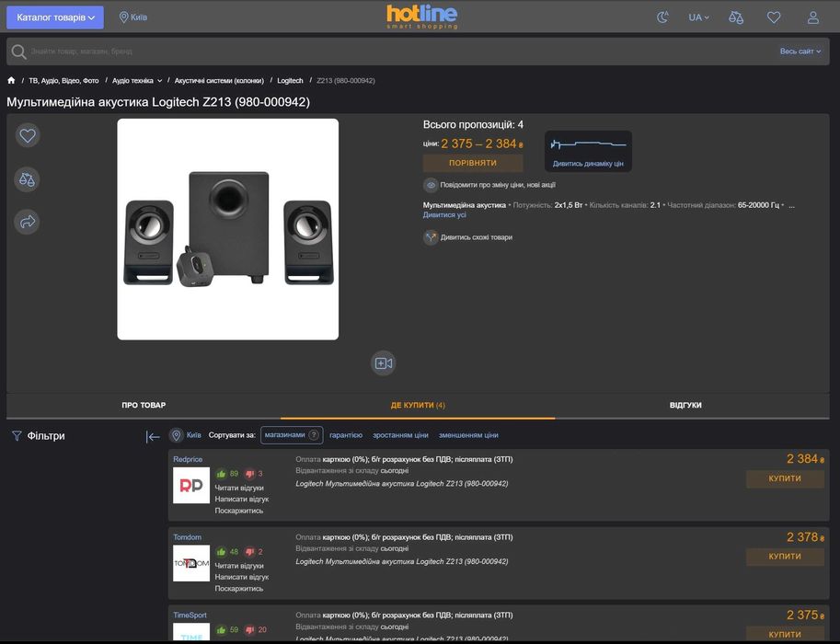Collapse the filters panel arrow icon
The height and width of the screenshot is (644, 840).
153,437
